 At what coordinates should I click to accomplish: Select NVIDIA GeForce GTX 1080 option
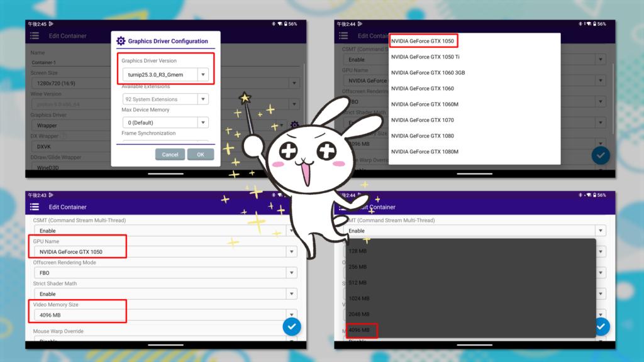(474, 136)
